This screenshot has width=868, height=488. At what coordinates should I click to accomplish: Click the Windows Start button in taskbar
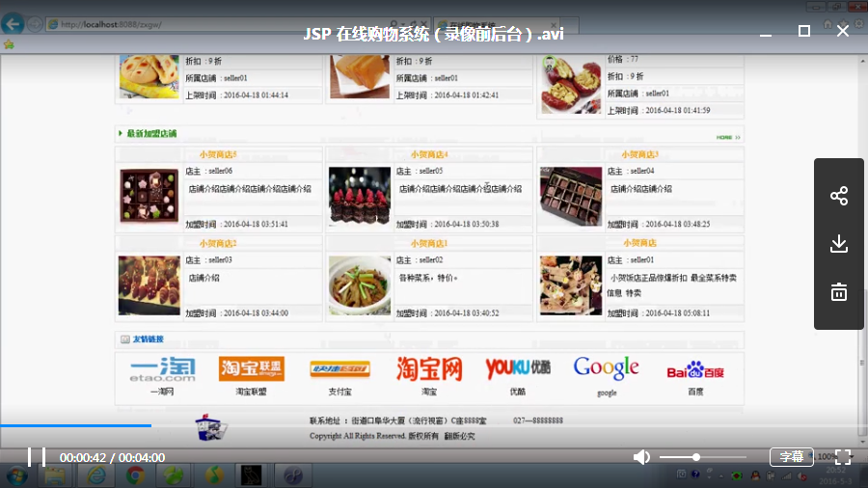[x=16, y=475]
